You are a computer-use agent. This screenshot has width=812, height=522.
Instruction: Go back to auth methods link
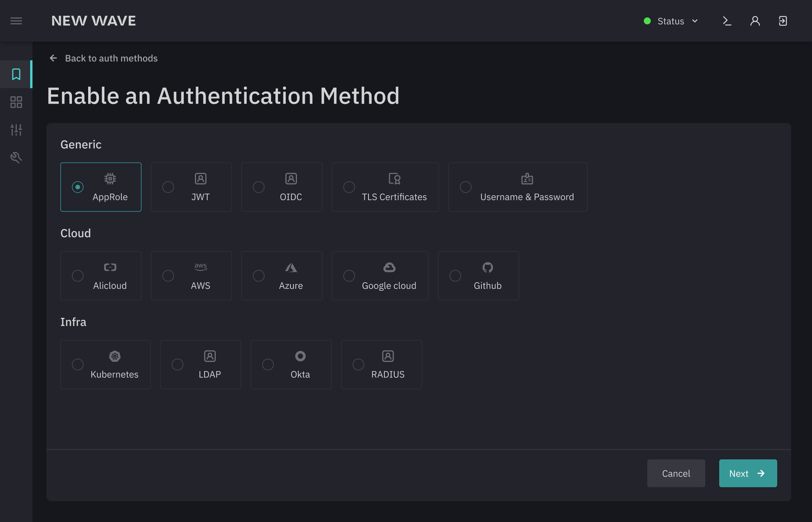[x=111, y=58]
